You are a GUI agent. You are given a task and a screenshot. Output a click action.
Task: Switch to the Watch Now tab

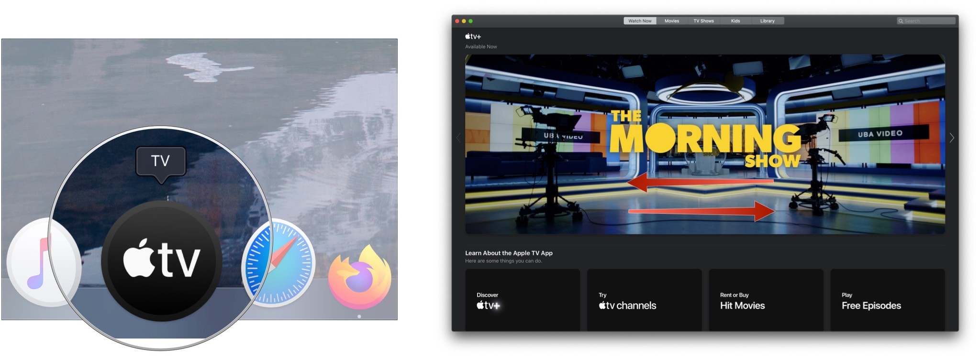tap(640, 21)
